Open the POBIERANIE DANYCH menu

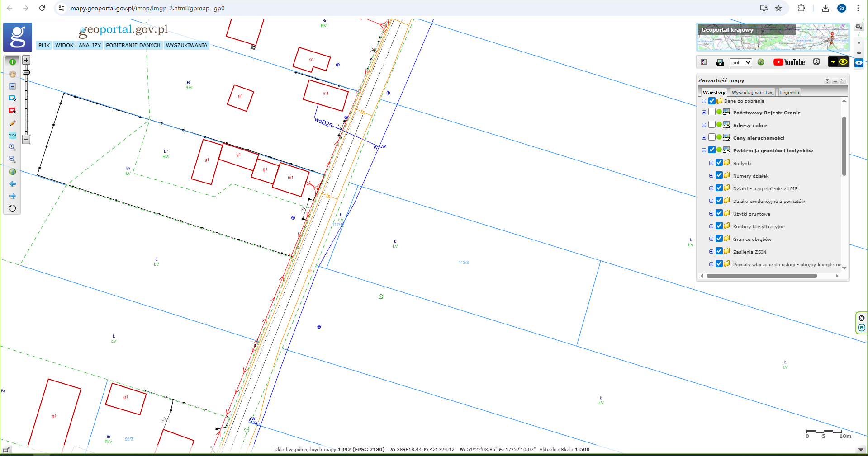point(133,45)
